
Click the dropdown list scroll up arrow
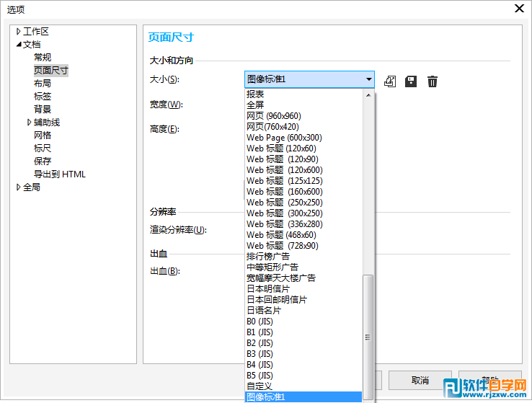(368, 95)
